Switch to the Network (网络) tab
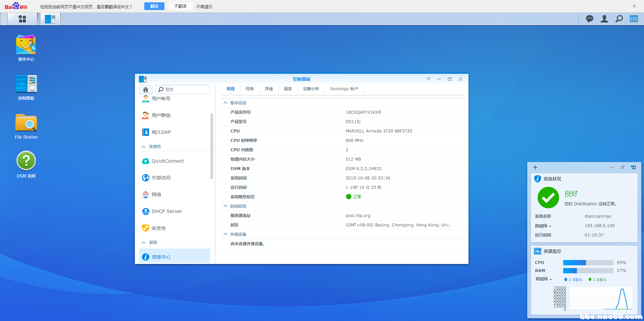 point(250,89)
